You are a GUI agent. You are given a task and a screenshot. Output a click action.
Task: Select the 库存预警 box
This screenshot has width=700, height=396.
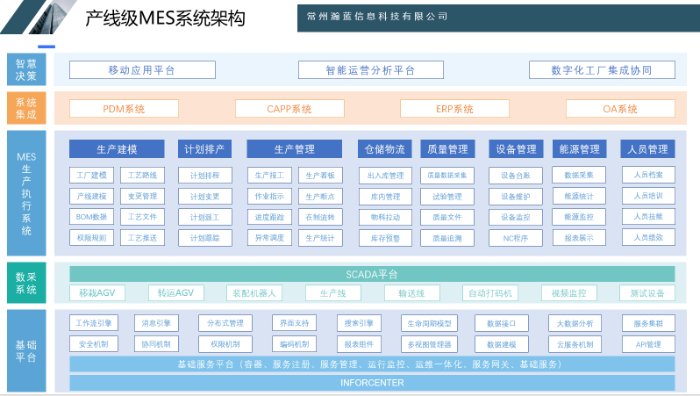click(x=385, y=238)
